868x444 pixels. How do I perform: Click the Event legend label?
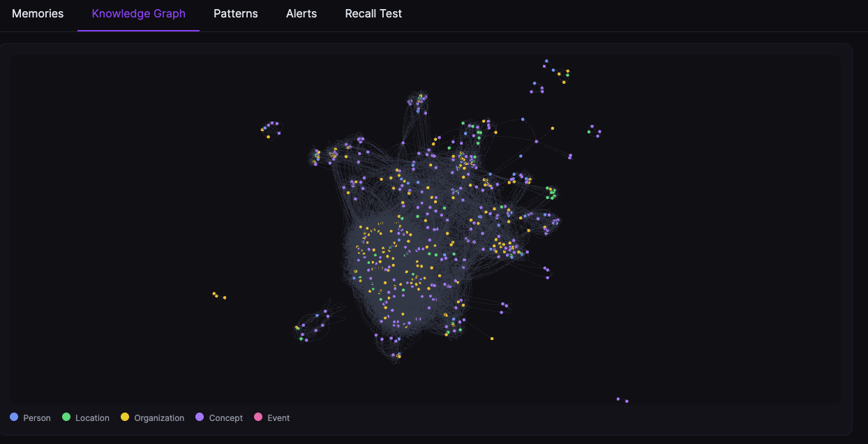pos(278,418)
